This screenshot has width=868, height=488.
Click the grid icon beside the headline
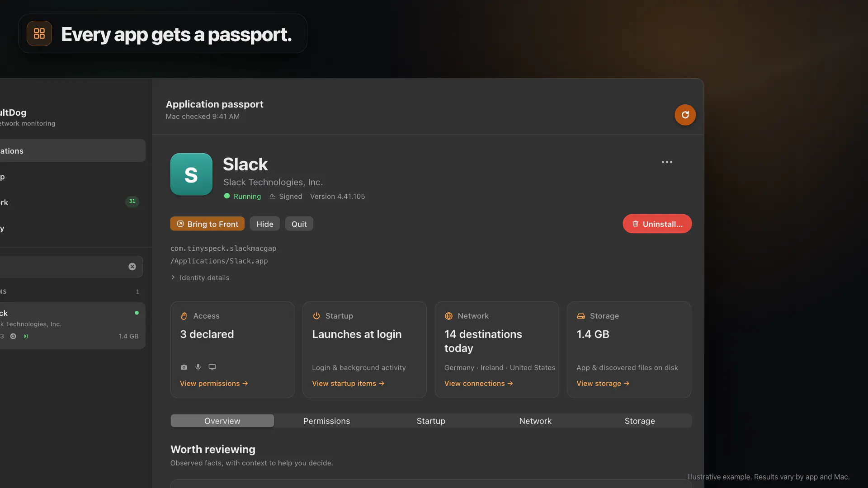(39, 33)
